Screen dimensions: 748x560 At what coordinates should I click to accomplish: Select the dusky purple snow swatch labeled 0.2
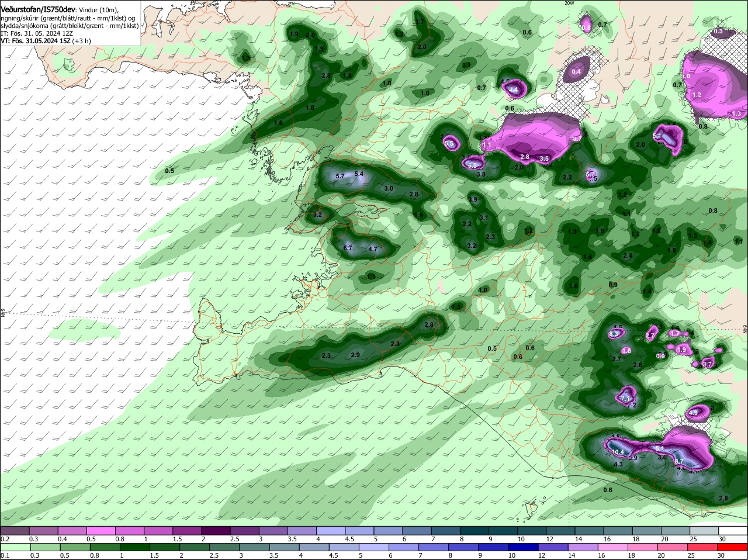(15, 531)
